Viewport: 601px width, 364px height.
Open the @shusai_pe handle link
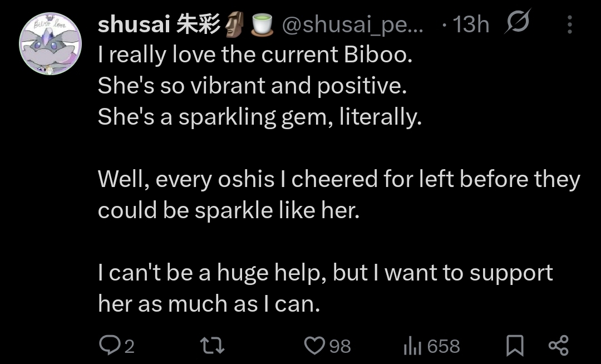tap(353, 25)
